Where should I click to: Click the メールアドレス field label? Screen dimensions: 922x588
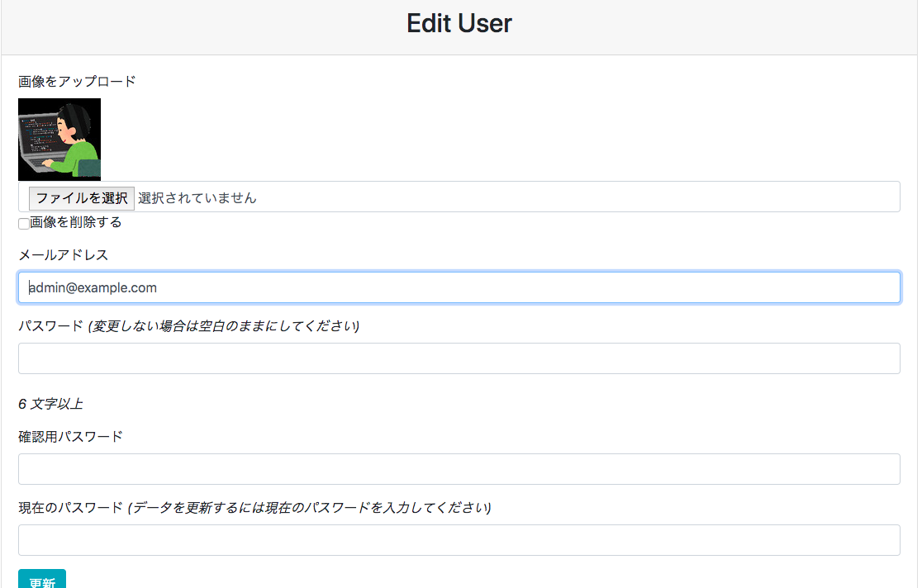pos(63,254)
